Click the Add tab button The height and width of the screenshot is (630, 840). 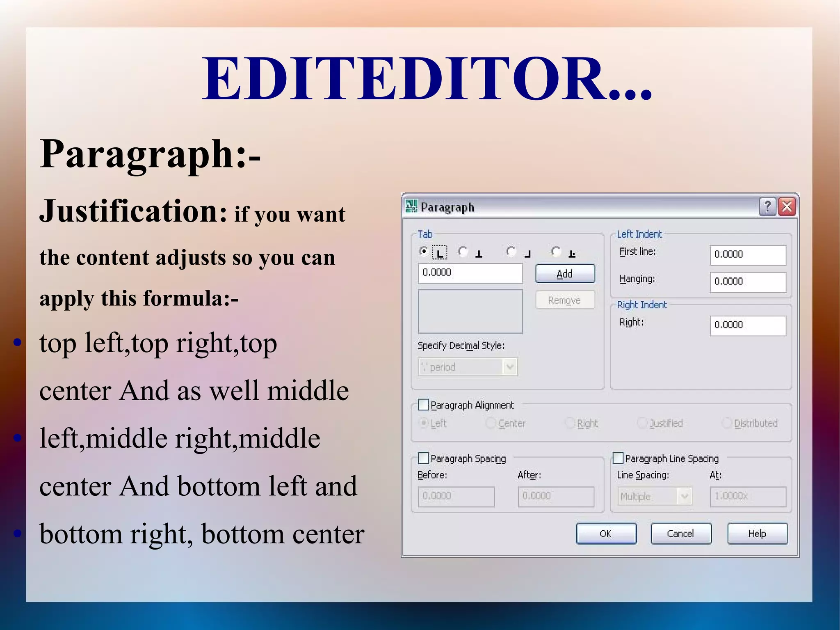pos(565,274)
